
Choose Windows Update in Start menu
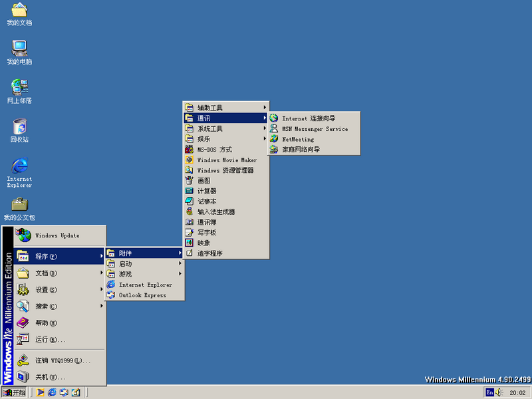[60, 235]
